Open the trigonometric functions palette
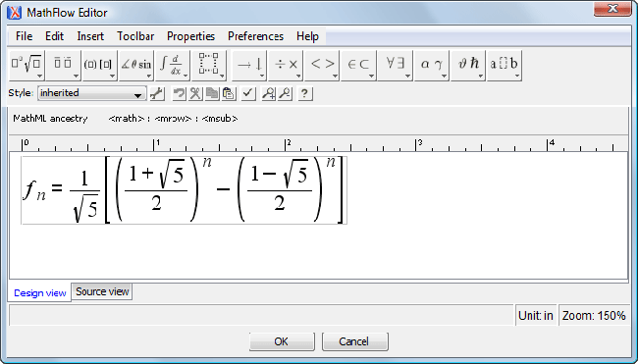The width and height of the screenshot is (638, 364). (136, 66)
